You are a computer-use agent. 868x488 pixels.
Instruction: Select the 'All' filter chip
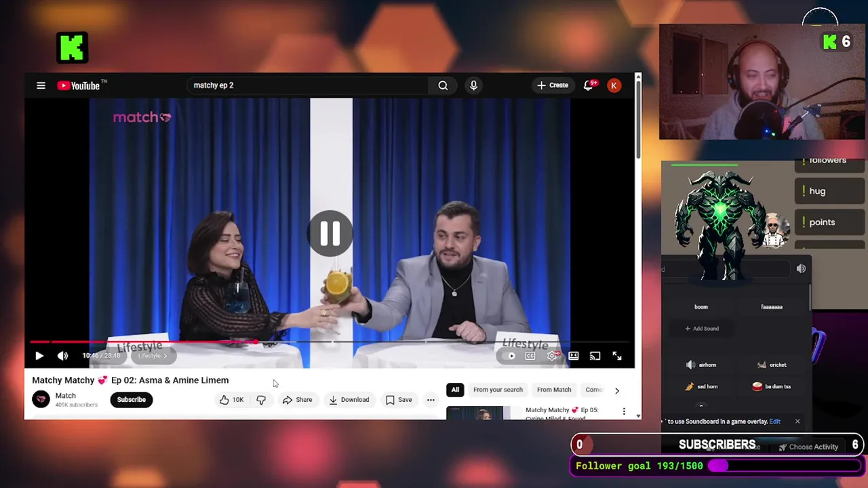pyautogui.click(x=455, y=390)
